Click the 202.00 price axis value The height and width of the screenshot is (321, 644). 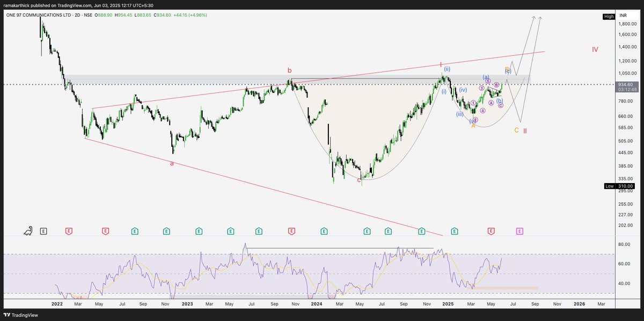pyautogui.click(x=625, y=225)
